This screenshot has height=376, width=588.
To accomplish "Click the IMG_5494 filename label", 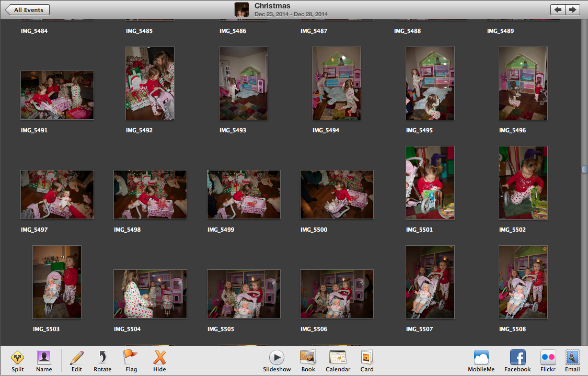I will coord(326,131).
